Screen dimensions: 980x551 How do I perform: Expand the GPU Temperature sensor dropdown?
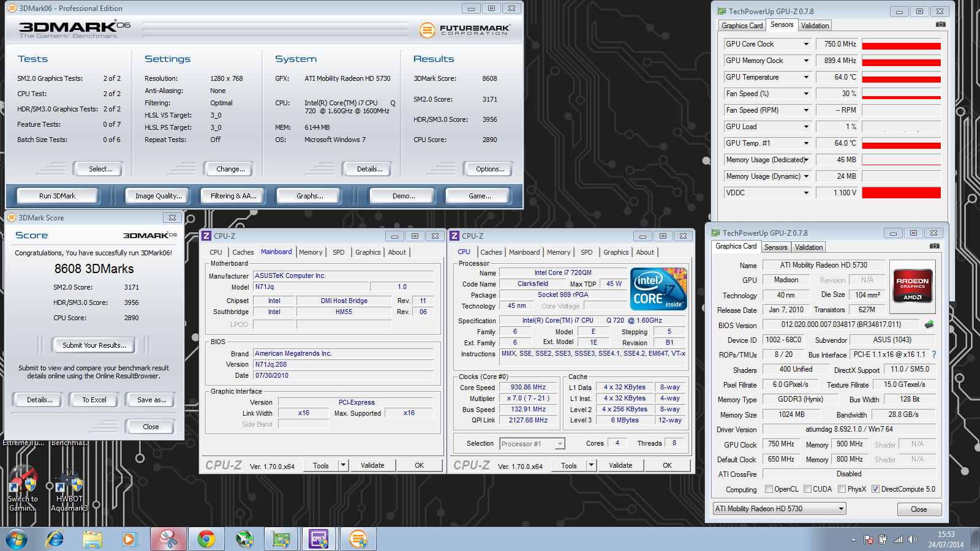[806, 77]
